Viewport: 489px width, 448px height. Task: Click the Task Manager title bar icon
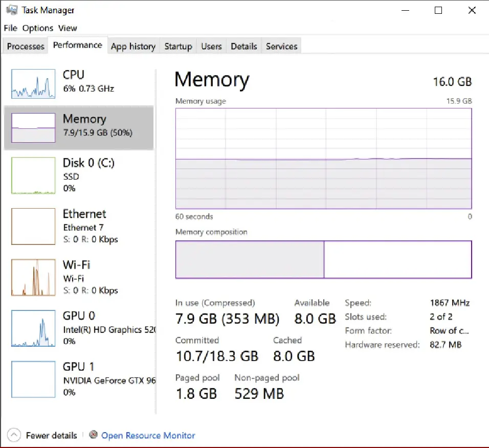pos(12,10)
